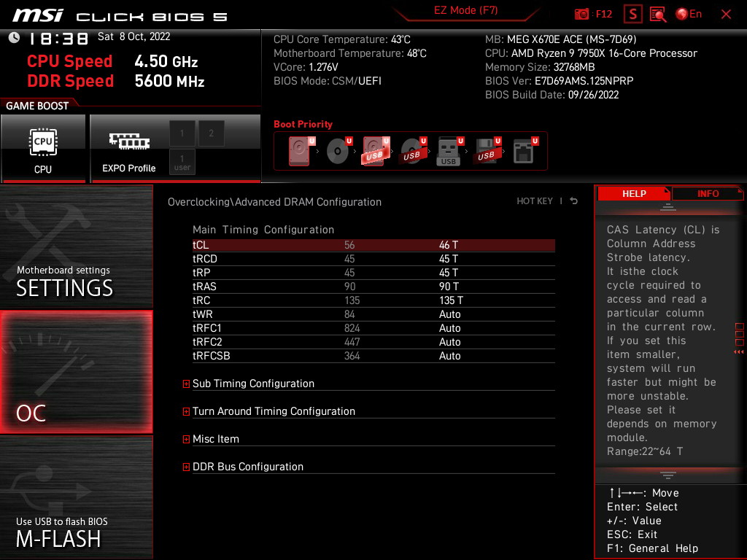Click the DDR Speed 5600 MHz readout
The height and width of the screenshot is (560, 747).
click(x=116, y=81)
